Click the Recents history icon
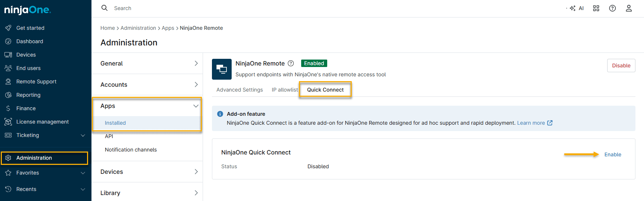This screenshot has height=201, width=644. [x=8, y=189]
